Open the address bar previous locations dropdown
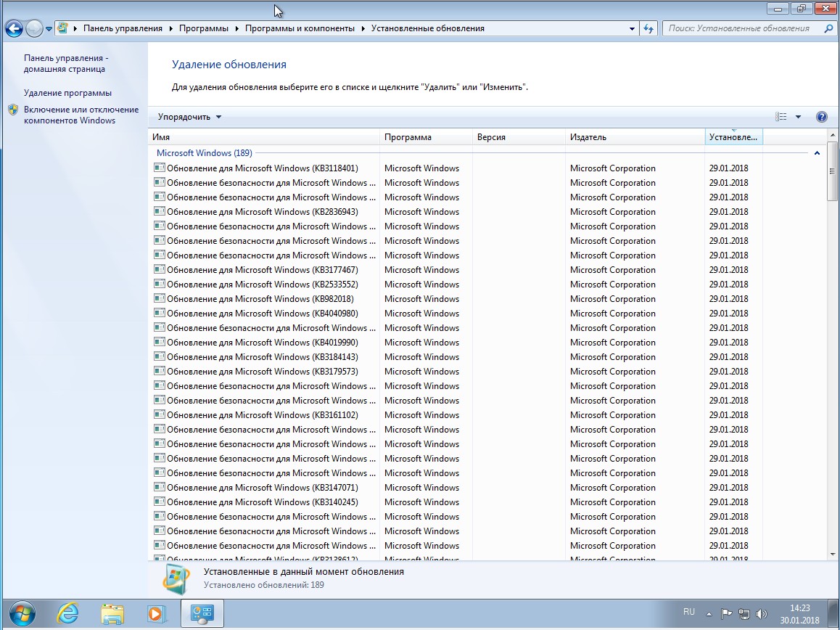 click(x=632, y=29)
